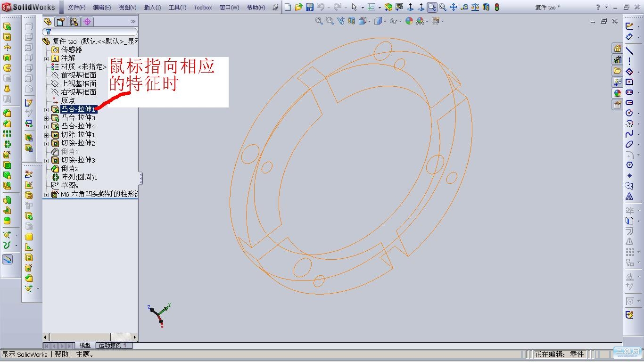Open the 帮助(H) menu
Viewport: 644px width, 362px height.
click(256, 8)
